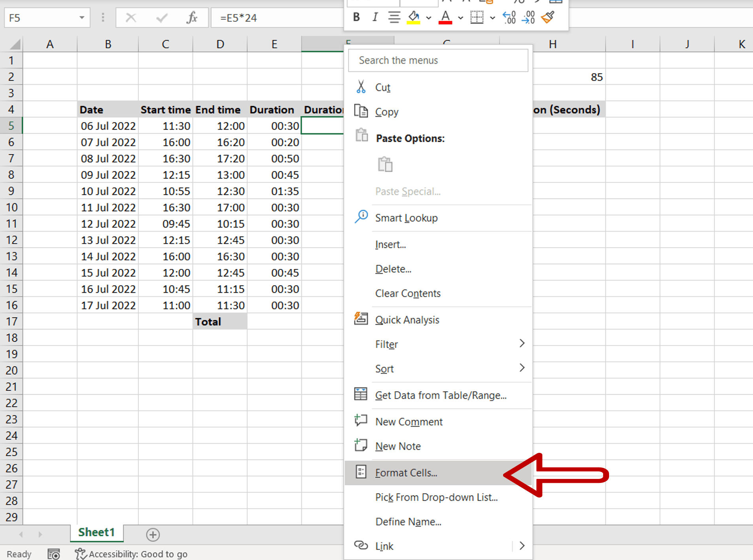753x560 pixels.
Task: Click the Cut scissors icon
Action: [361, 86]
